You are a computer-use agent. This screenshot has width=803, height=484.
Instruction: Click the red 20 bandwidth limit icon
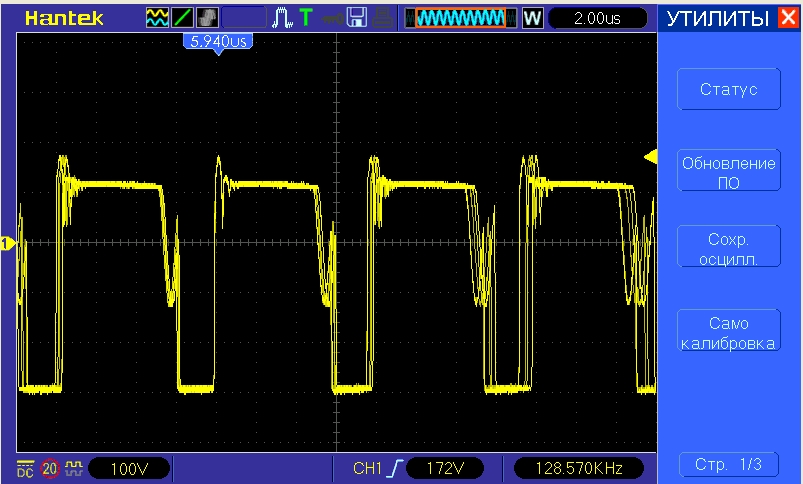49,467
